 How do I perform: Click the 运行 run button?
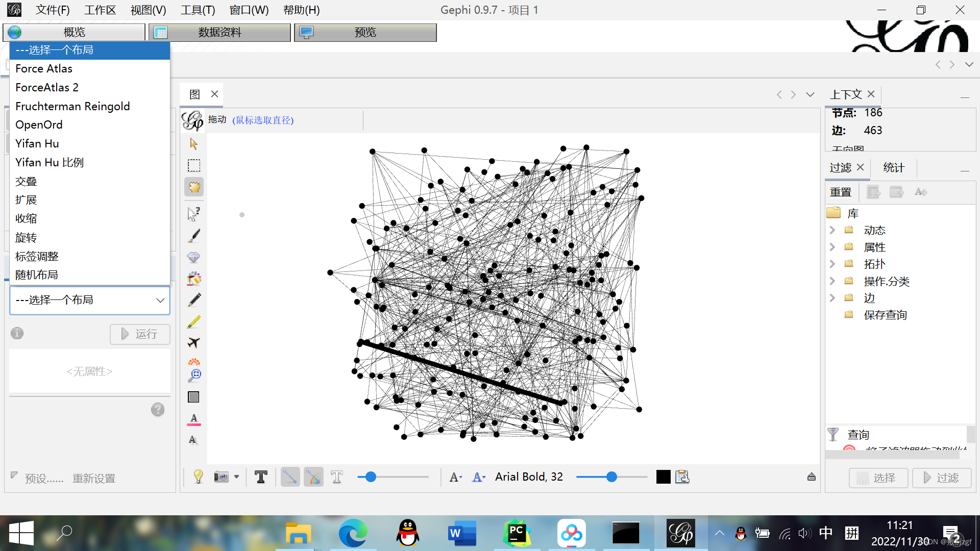pos(139,334)
